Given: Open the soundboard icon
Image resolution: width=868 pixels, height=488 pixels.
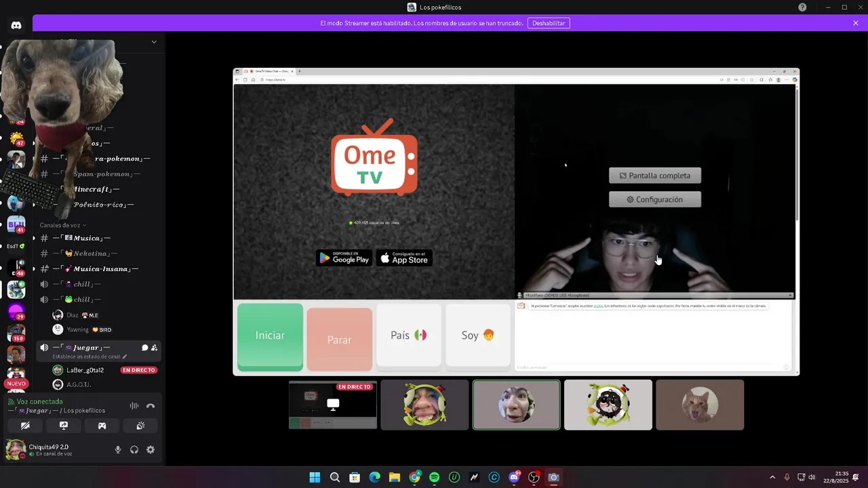Looking at the screenshot, I should pos(140,426).
